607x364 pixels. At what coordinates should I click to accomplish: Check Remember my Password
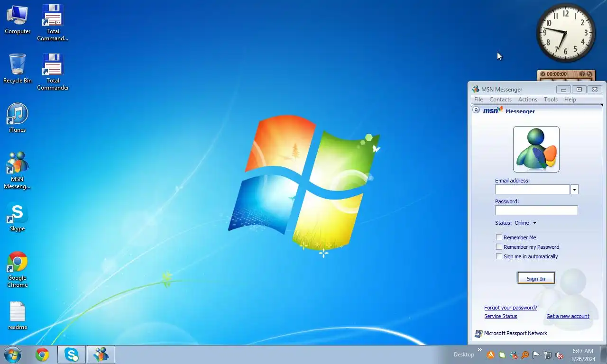pyautogui.click(x=499, y=247)
